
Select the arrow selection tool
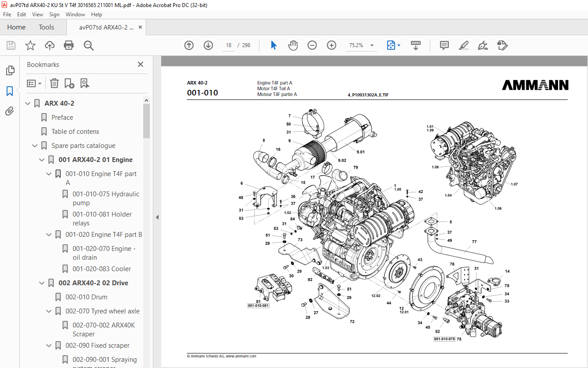pos(274,45)
